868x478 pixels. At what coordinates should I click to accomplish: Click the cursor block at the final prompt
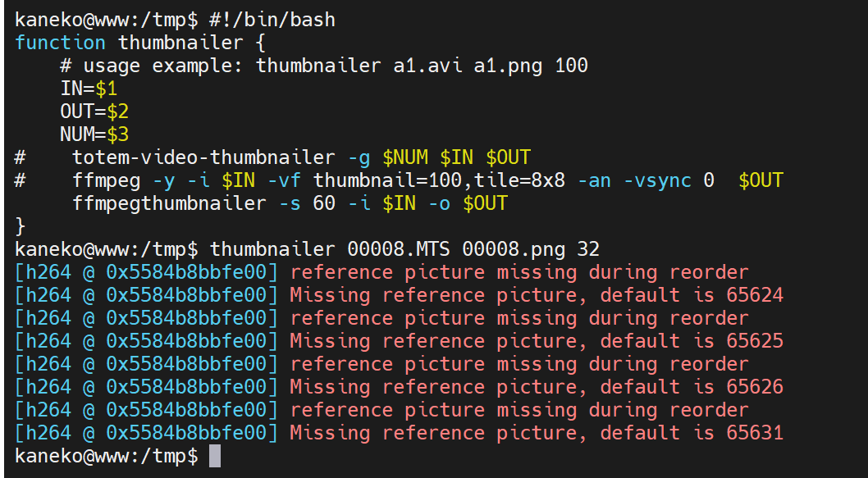215,457
